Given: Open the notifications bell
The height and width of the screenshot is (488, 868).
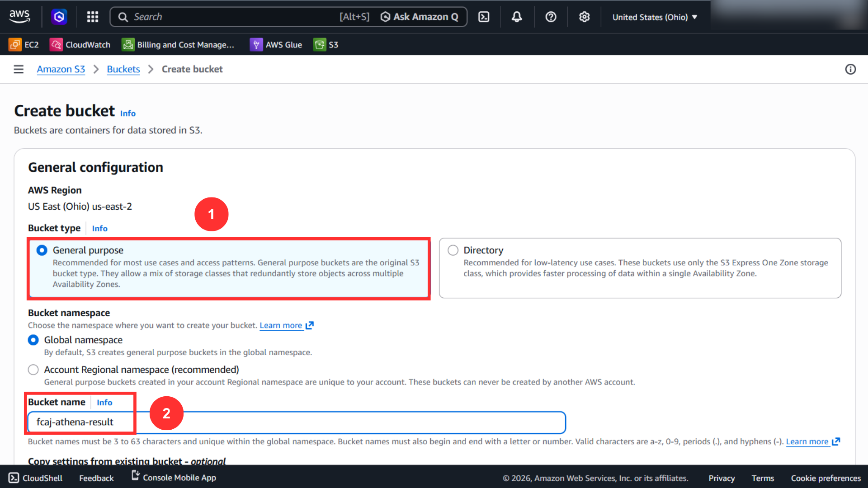Looking at the screenshot, I should [x=517, y=17].
